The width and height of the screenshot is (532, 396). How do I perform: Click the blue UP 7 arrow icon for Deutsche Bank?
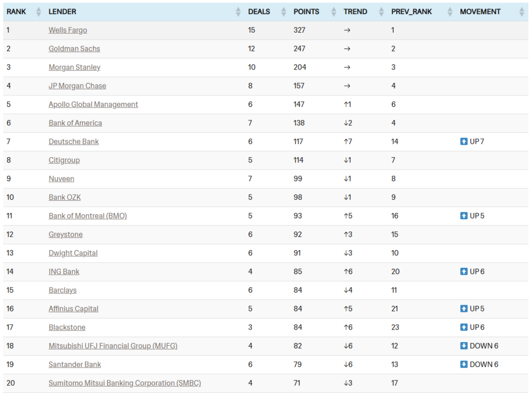point(464,142)
